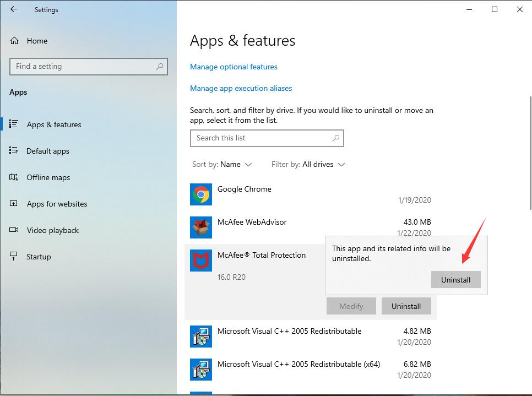Minimize the Settings window
Screen dimensions: 532x396
(x=469, y=9)
